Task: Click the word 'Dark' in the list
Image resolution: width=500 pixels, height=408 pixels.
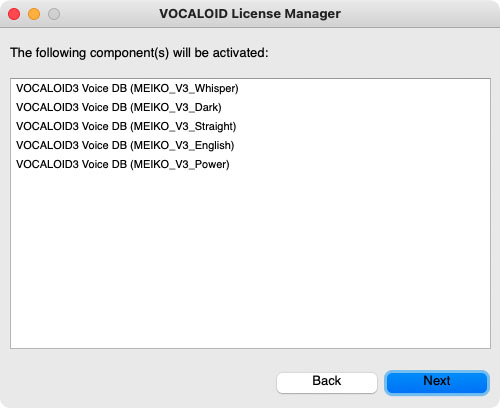Action: 206,107
